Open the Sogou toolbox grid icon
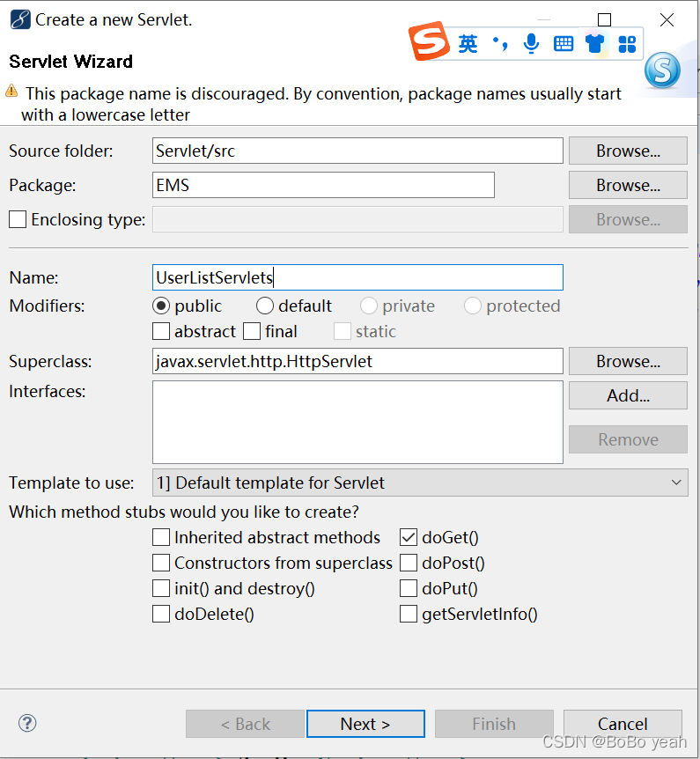 pos(627,43)
